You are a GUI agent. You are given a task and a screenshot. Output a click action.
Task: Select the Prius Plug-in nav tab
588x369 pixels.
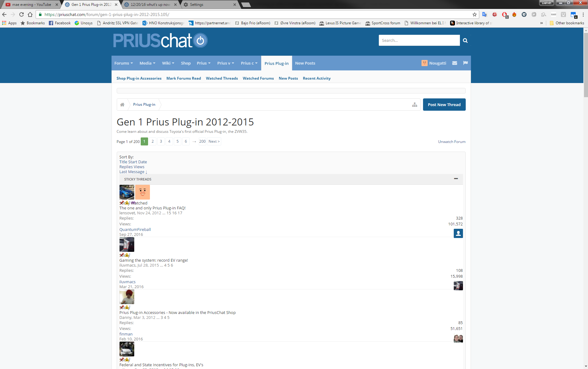coord(276,63)
